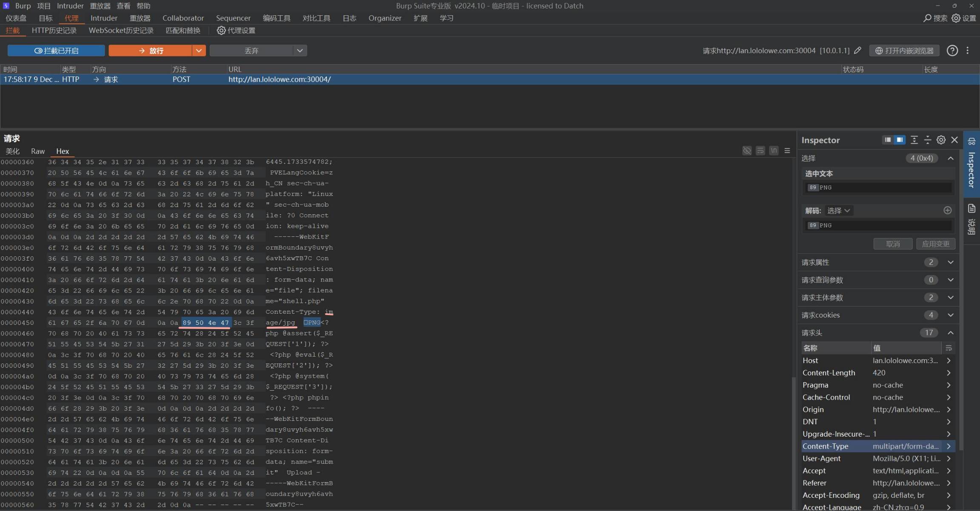Viewport: 980px width, 511px height.
Task: Open the HTTP历史记录 tab
Action: coord(54,31)
